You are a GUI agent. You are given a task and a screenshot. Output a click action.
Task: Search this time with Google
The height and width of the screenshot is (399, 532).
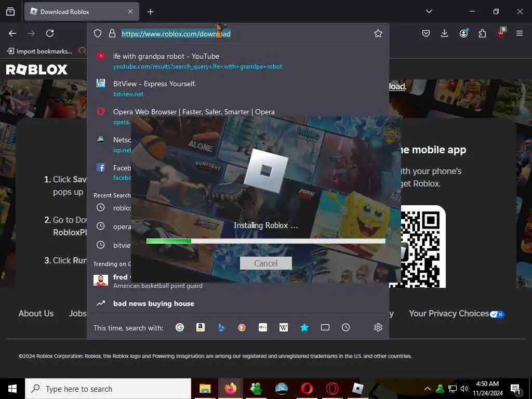(180, 327)
